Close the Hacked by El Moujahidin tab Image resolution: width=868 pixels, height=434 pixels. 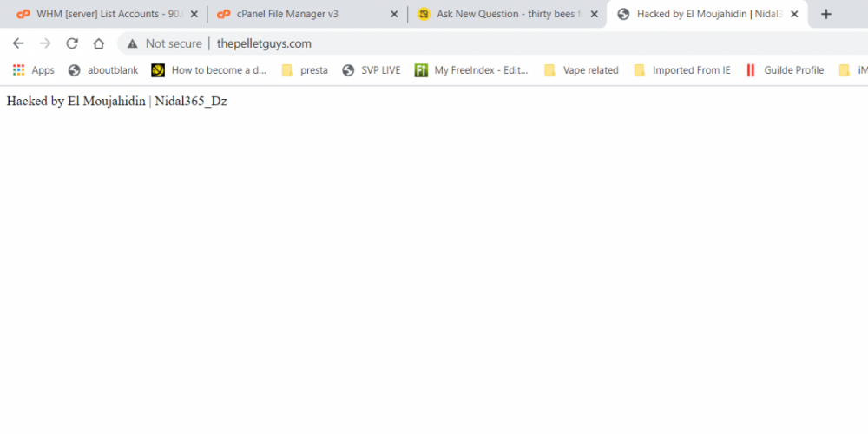point(793,14)
